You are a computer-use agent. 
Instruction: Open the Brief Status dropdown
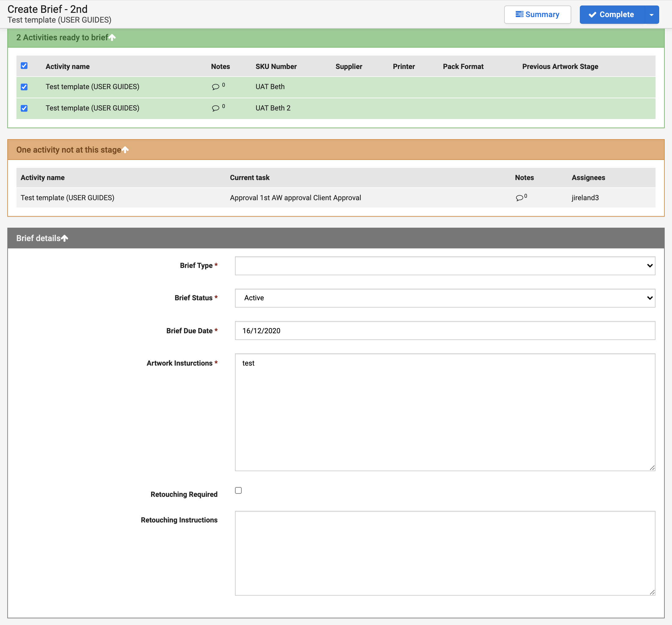click(445, 298)
